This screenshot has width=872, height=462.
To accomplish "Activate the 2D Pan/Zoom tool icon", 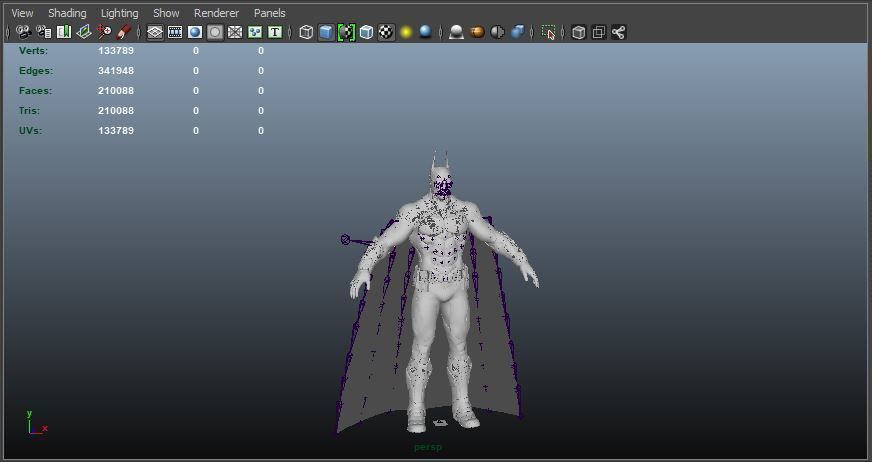I will (104, 32).
